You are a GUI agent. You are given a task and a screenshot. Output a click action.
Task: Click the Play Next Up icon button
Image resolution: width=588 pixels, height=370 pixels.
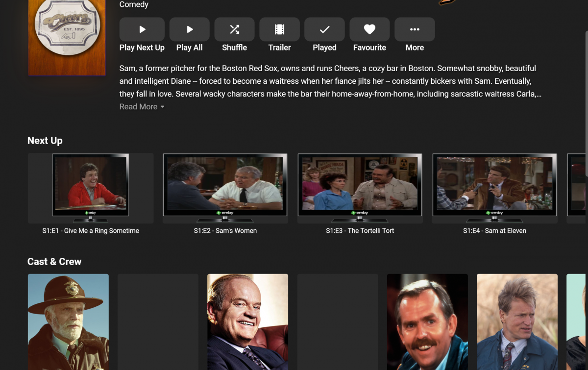142,29
